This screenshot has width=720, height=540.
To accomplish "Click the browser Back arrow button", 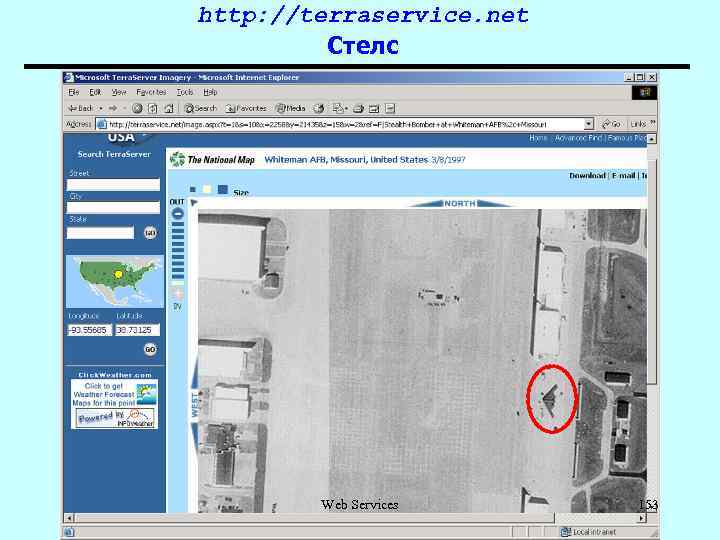I will [x=80, y=108].
